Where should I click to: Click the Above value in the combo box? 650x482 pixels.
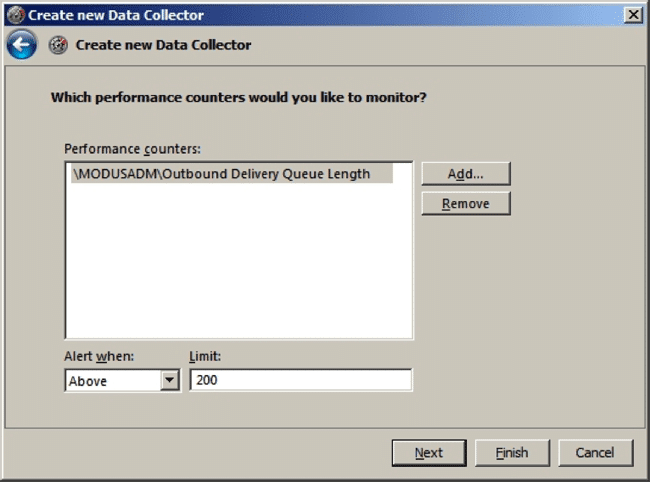[110, 381]
